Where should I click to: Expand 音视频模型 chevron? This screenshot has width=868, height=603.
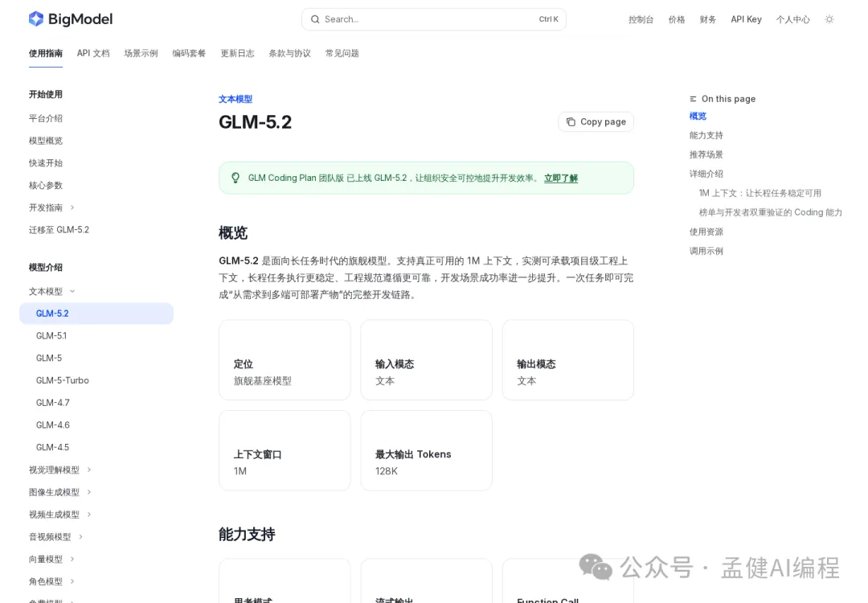[81, 536]
